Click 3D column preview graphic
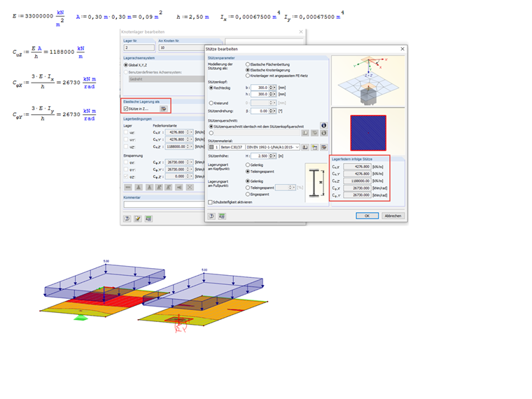This screenshot has width=532, height=399. pyautogui.click(x=368, y=80)
